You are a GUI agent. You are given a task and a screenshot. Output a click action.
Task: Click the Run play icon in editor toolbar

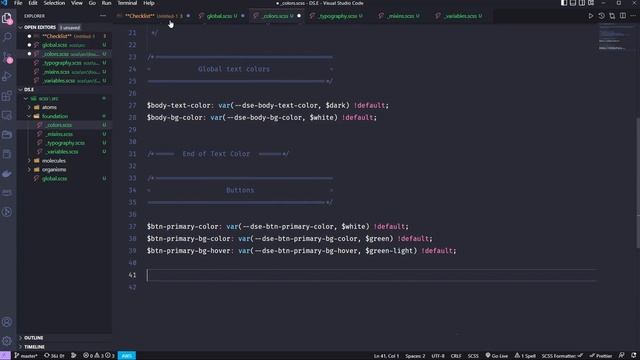(591, 16)
